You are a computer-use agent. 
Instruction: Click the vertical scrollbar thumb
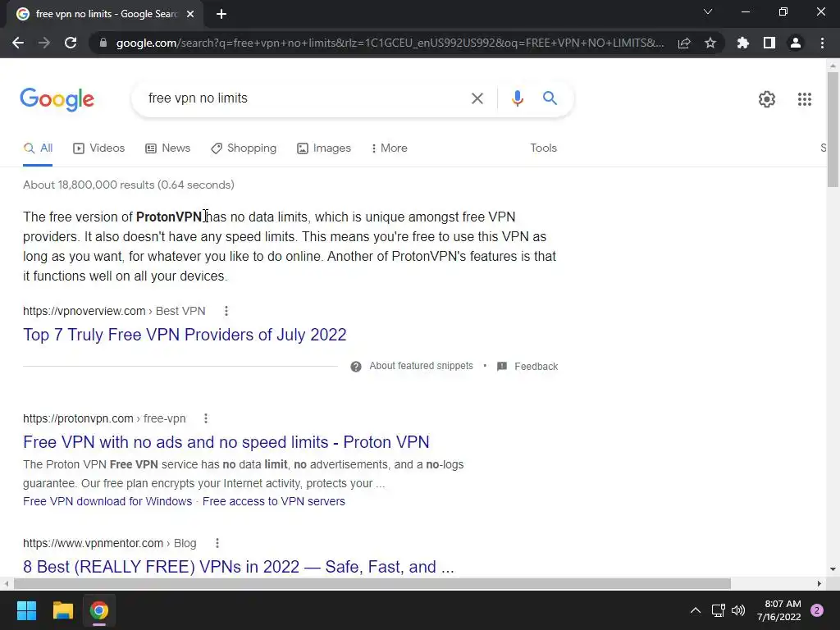tap(833, 130)
